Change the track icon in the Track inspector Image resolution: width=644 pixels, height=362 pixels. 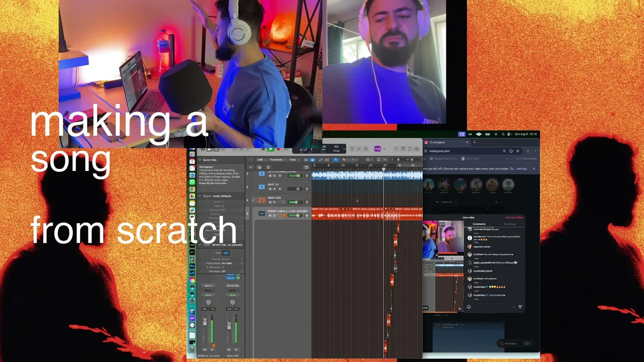pyautogui.click(x=226, y=253)
